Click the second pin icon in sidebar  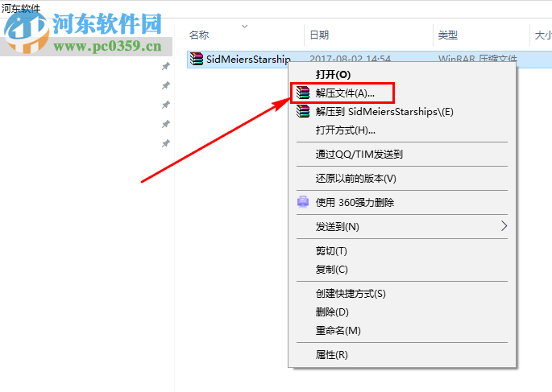165,85
